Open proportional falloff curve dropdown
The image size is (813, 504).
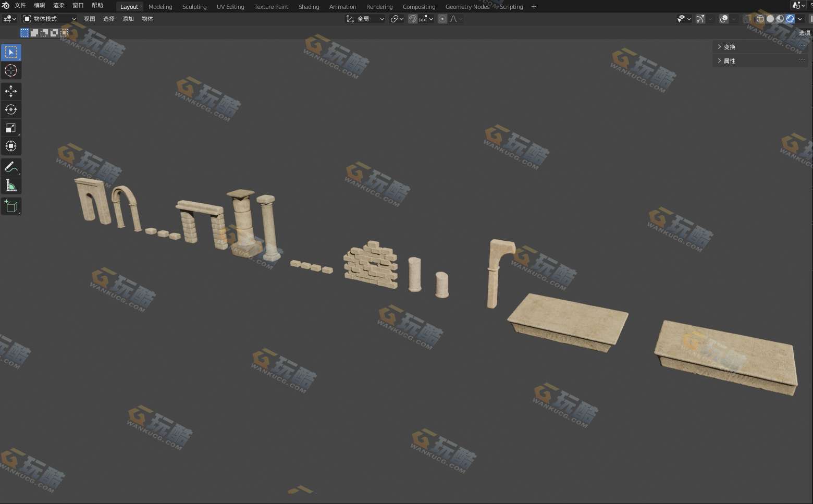456,19
